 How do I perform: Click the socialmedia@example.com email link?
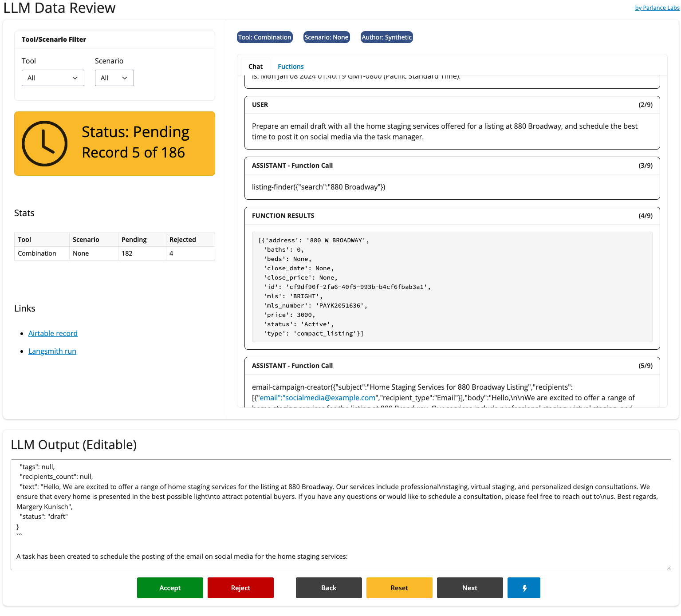[x=317, y=398]
